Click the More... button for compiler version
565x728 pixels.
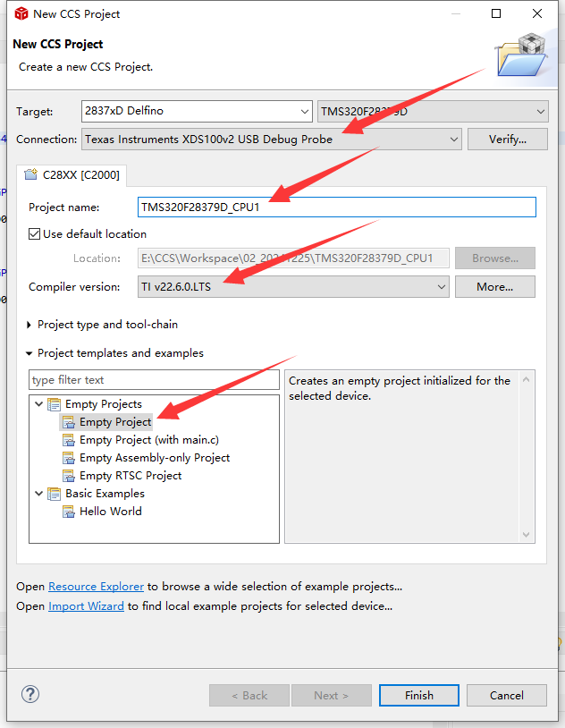[x=495, y=287]
